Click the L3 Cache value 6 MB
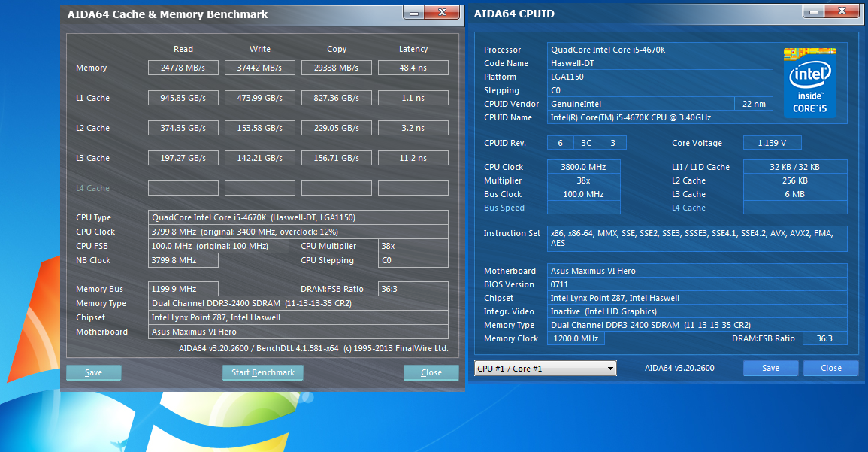 tap(795, 194)
